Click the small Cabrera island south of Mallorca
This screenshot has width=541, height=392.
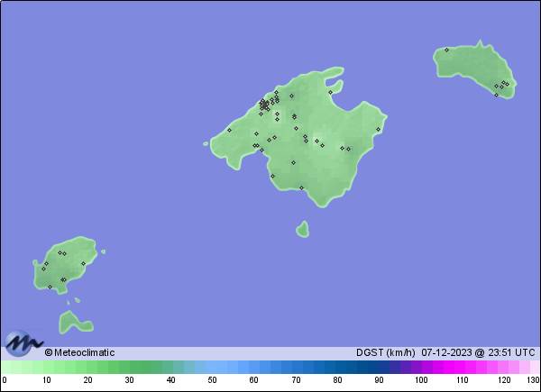[302, 229]
